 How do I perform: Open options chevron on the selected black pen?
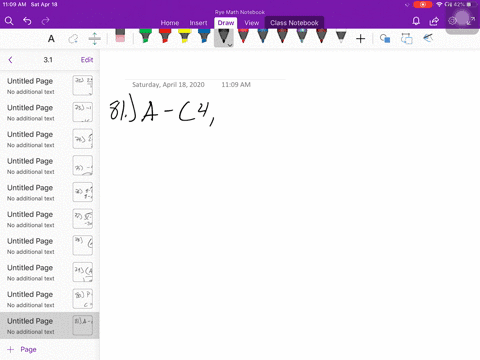[x=230, y=45]
